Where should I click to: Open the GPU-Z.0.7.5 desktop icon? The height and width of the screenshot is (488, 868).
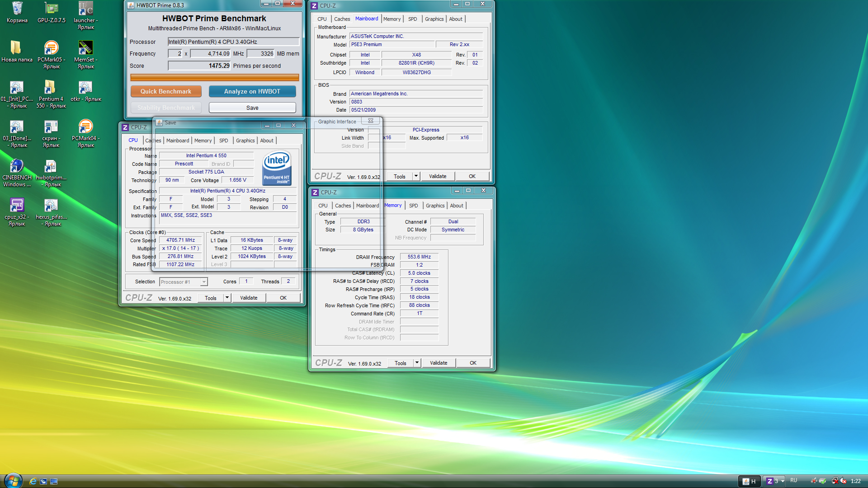tap(52, 12)
